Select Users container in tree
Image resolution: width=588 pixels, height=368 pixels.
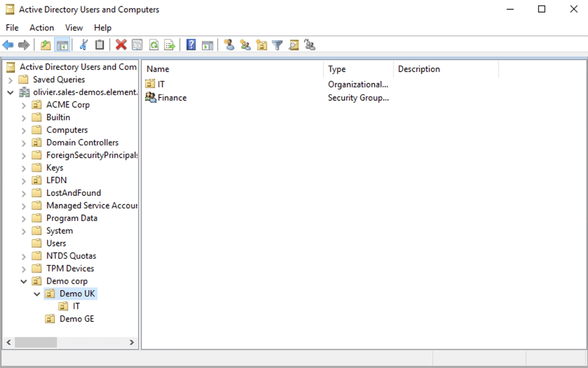56,243
